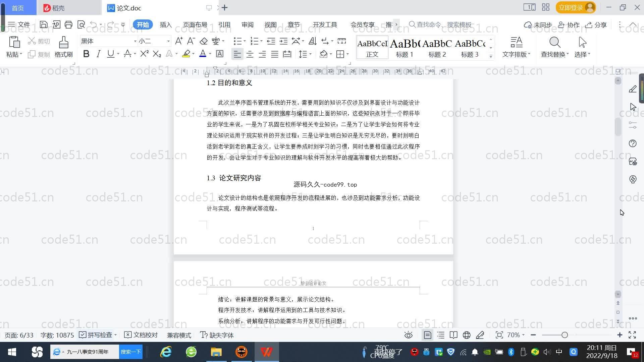Toggle left text alignment
The image size is (644, 362).
click(x=237, y=54)
